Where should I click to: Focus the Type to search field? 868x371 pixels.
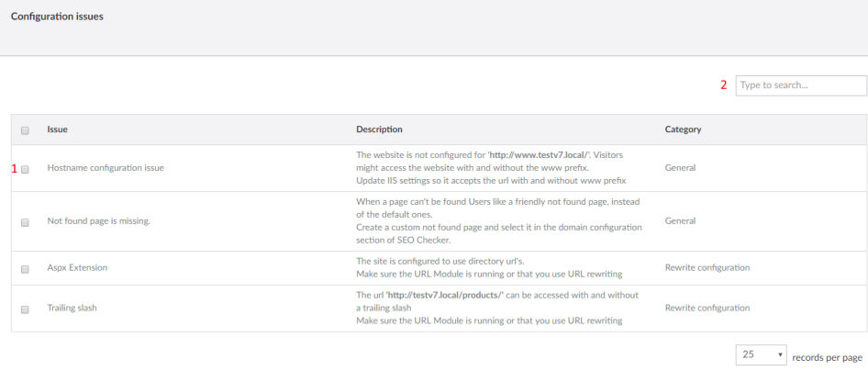(801, 85)
